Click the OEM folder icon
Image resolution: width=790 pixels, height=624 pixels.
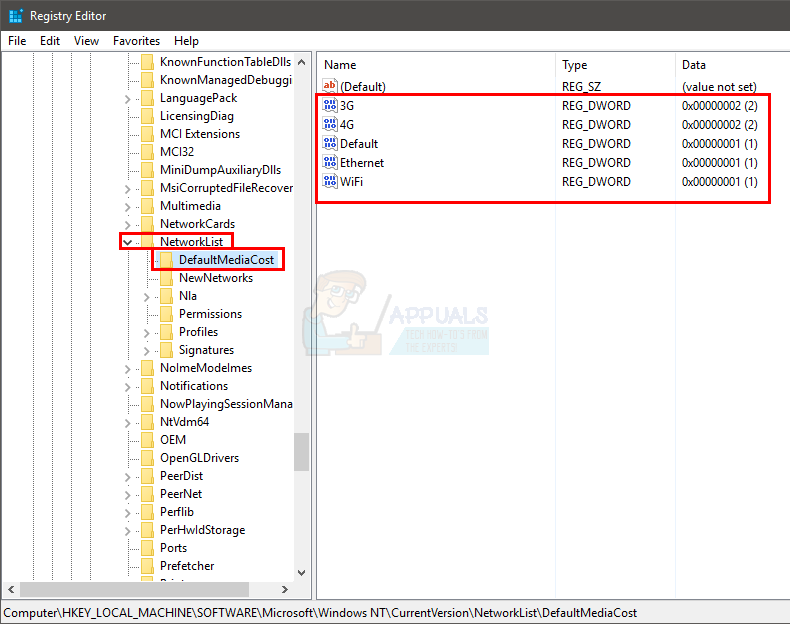[148, 440]
